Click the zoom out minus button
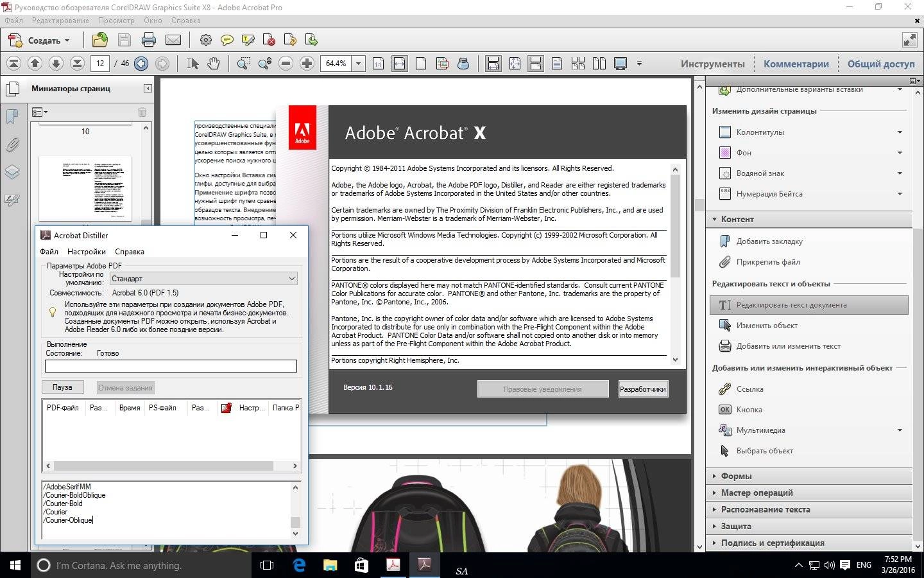This screenshot has height=578, width=924. point(286,63)
